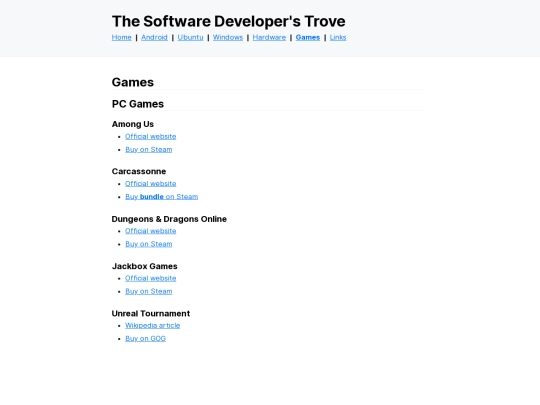
Task: Click the Carcassonne heading
Action: pyautogui.click(x=139, y=171)
